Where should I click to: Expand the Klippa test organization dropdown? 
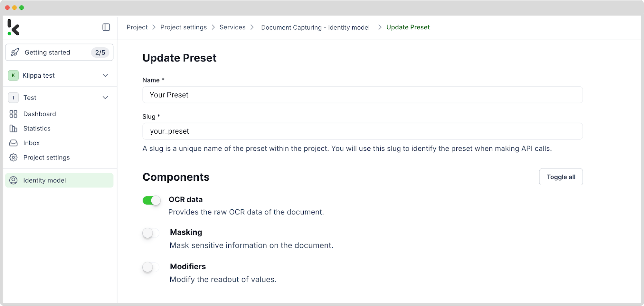pos(105,75)
